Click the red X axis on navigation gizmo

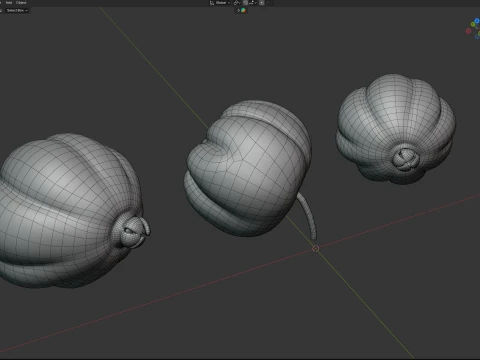click(468, 31)
